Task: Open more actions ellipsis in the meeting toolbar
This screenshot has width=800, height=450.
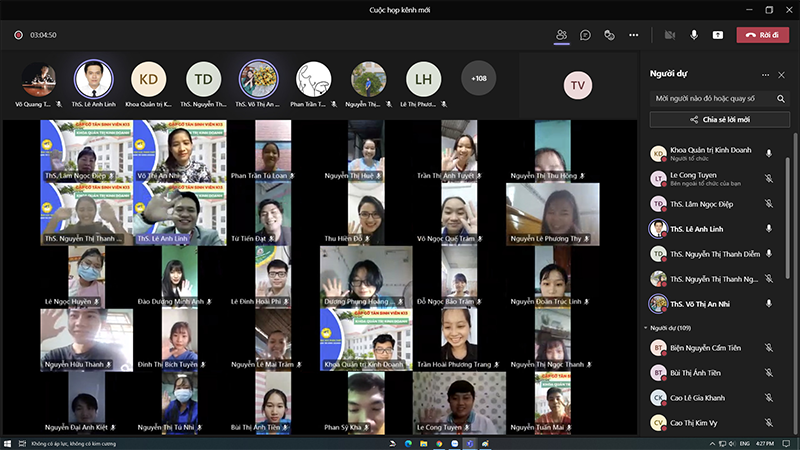Action: [x=633, y=34]
